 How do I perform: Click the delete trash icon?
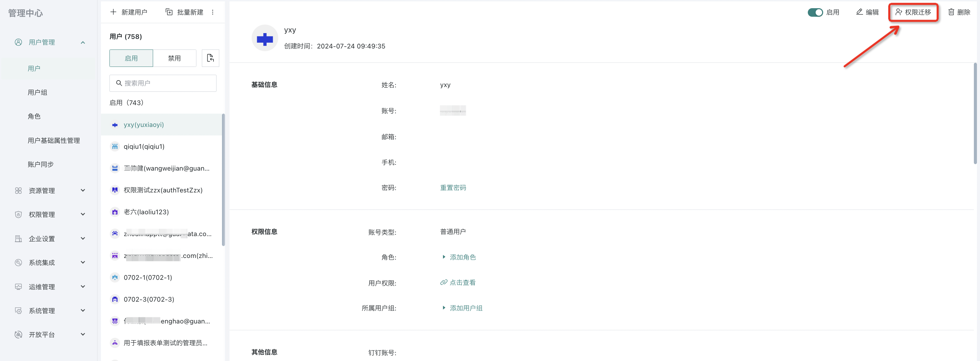pyautogui.click(x=951, y=12)
